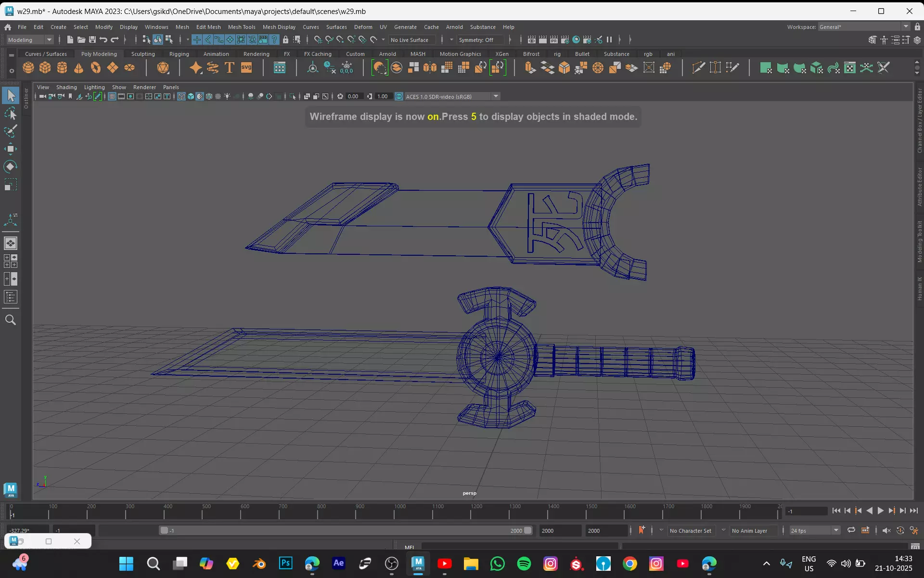Viewport: 924px width, 578px height.
Task: Create a polygon sphere from shelf
Action: click(x=28, y=68)
